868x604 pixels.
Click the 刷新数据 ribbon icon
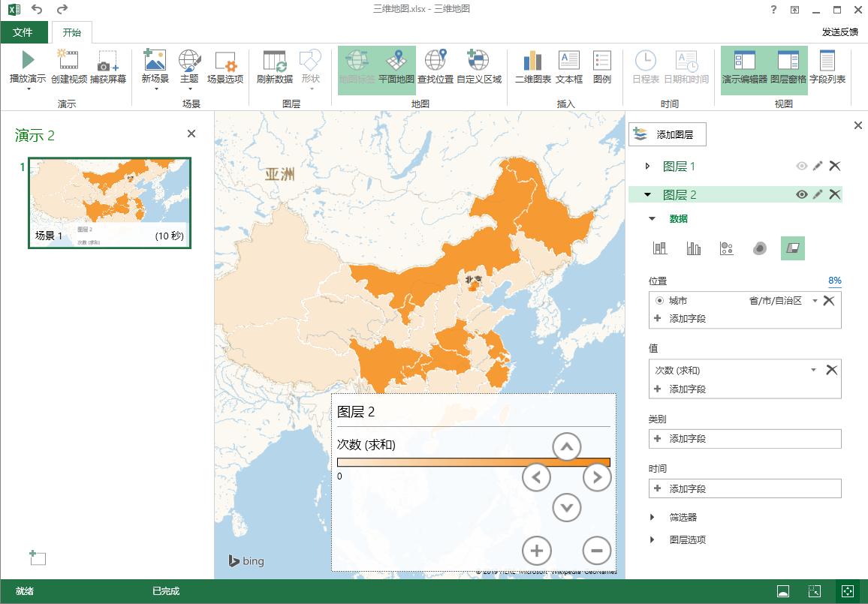274,68
